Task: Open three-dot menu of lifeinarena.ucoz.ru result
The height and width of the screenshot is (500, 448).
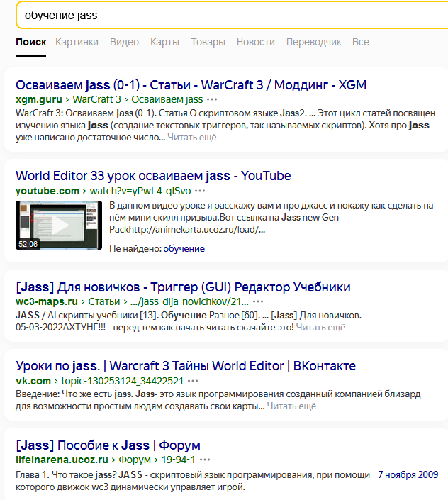Action: pyautogui.click(x=205, y=460)
